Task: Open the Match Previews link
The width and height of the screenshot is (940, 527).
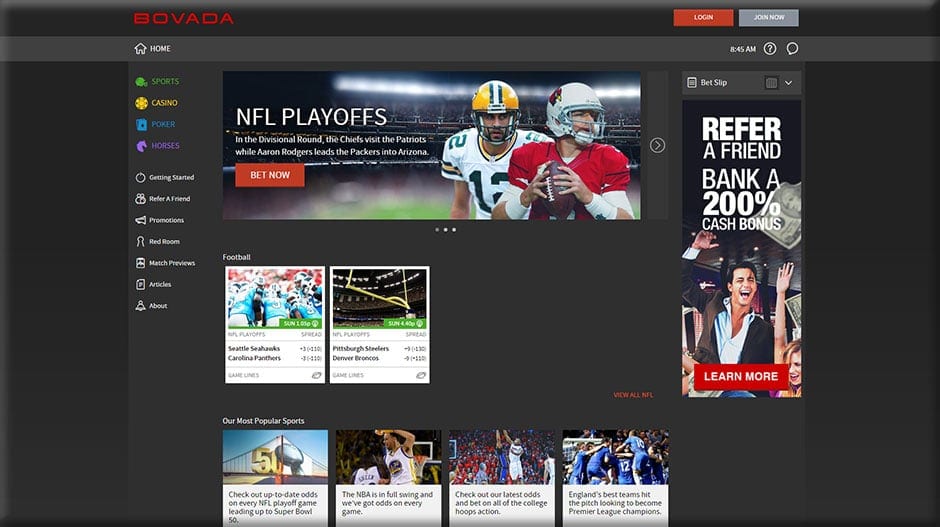Action: 172,263
